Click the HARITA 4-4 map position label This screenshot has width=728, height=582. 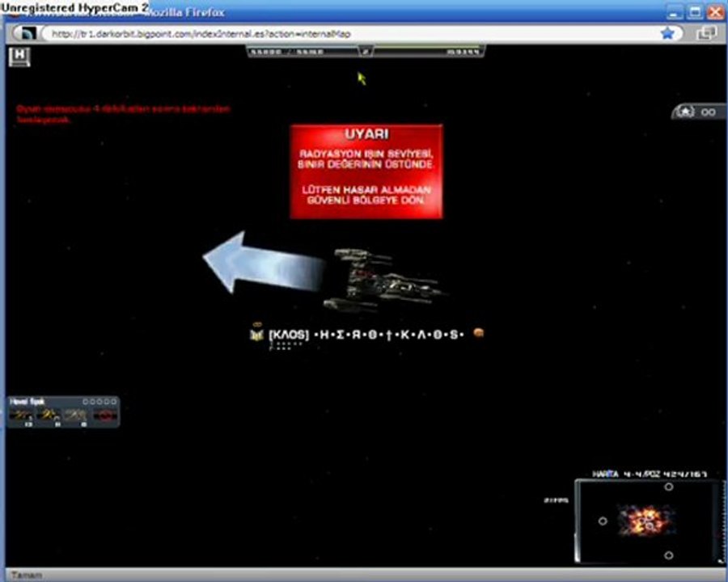click(650, 474)
